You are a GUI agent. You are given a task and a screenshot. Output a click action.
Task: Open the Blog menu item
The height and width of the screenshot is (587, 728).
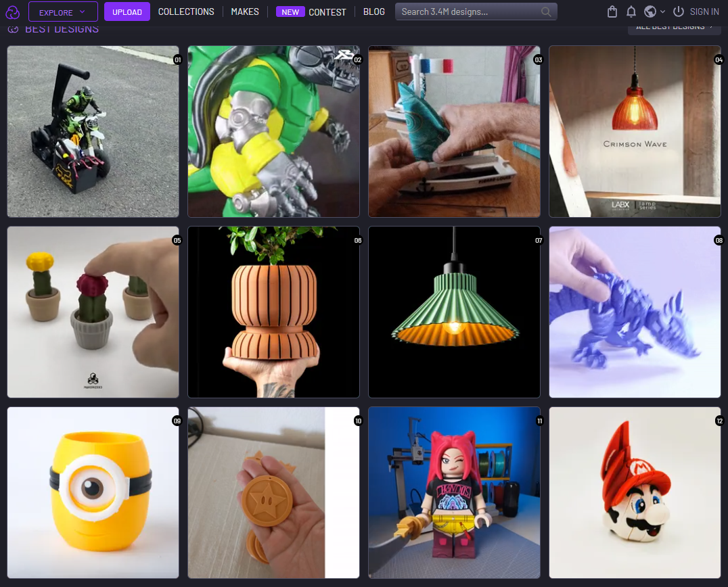tap(373, 11)
